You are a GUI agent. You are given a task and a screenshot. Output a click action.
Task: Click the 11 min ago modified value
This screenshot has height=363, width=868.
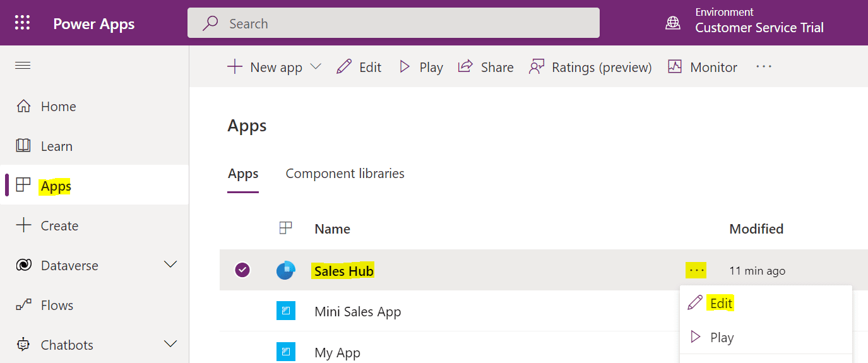[x=758, y=271]
